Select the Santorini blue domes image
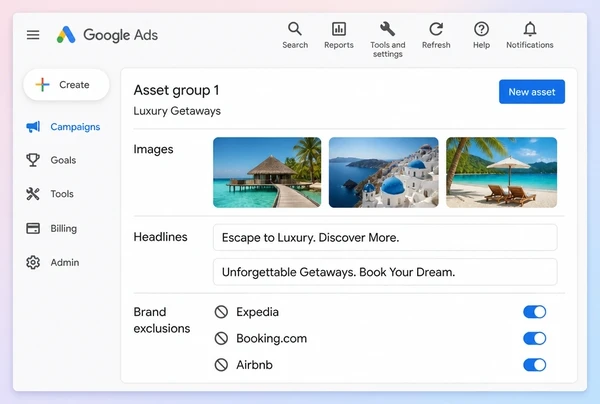Image resolution: width=600 pixels, height=404 pixels. pos(383,172)
